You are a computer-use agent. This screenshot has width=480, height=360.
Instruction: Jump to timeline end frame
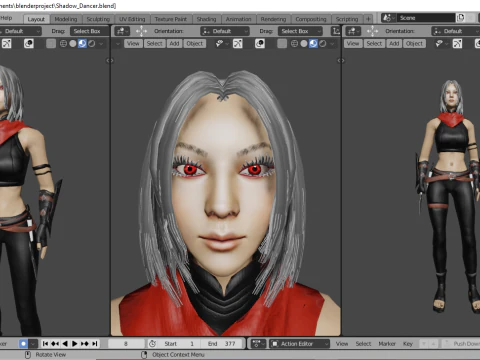95,344
